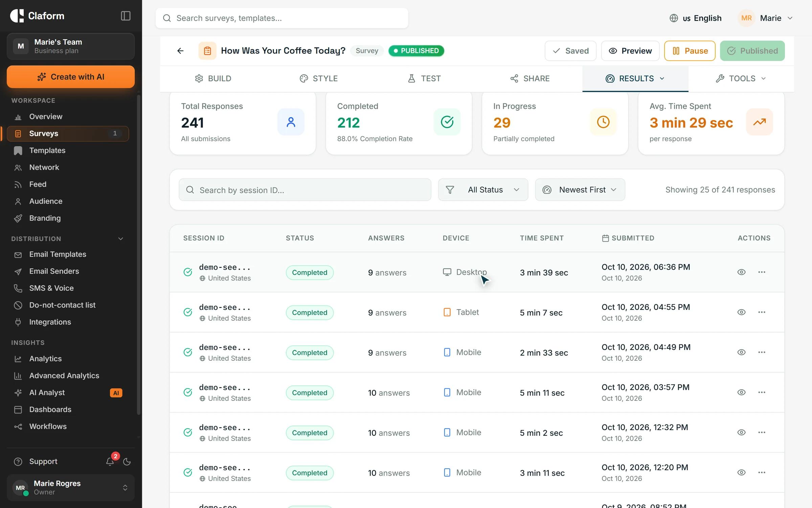Click the Preview button

click(x=630, y=51)
